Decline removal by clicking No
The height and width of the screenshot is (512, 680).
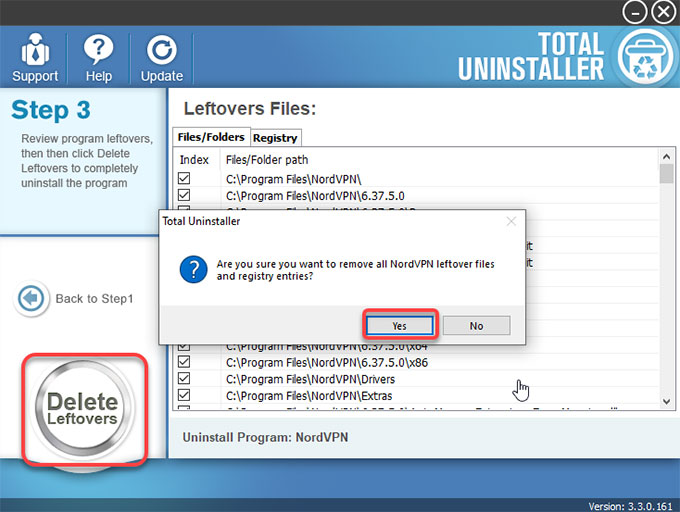476,326
